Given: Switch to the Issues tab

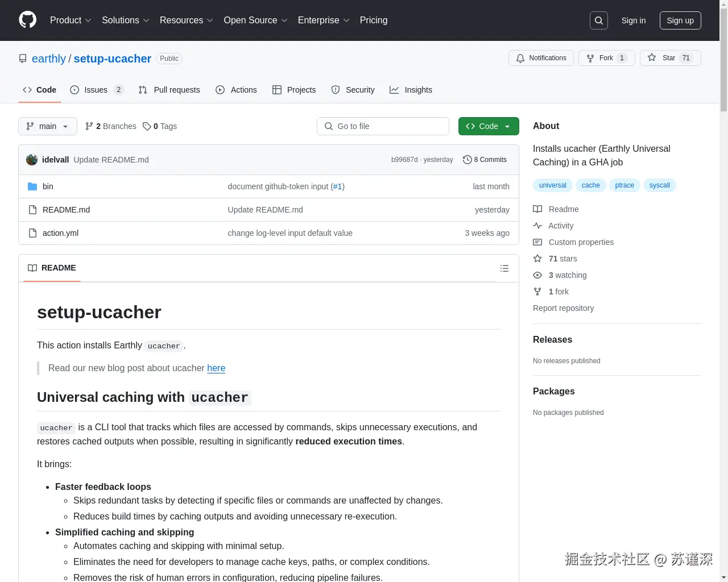Looking at the screenshot, I should pos(95,90).
